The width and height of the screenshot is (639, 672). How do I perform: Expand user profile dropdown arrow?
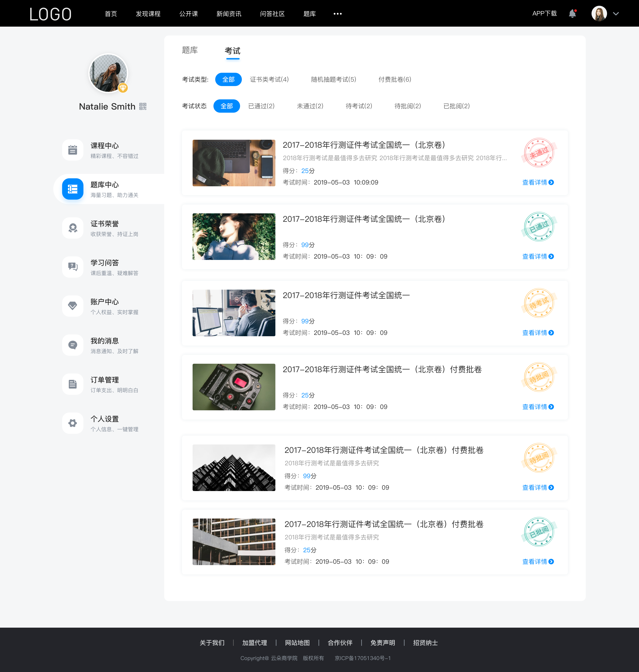click(617, 13)
